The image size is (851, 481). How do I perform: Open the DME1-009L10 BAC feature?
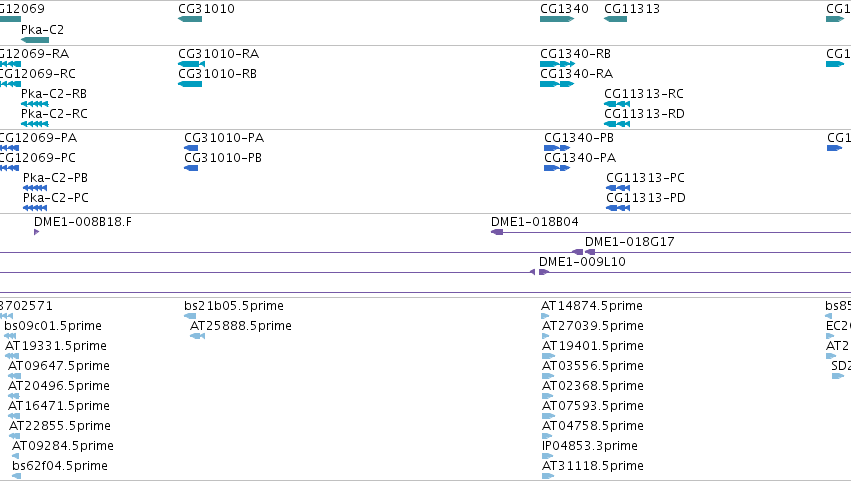[x=582, y=262]
